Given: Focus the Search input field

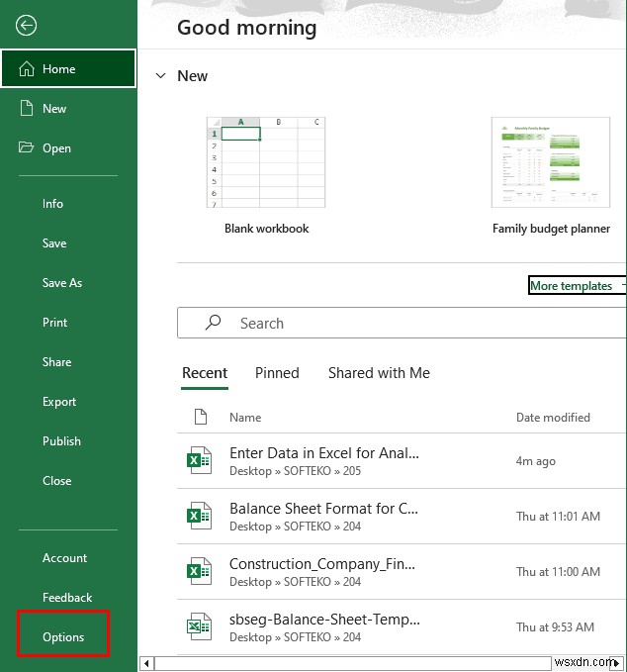Looking at the screenshot, I should pos(402,323).
